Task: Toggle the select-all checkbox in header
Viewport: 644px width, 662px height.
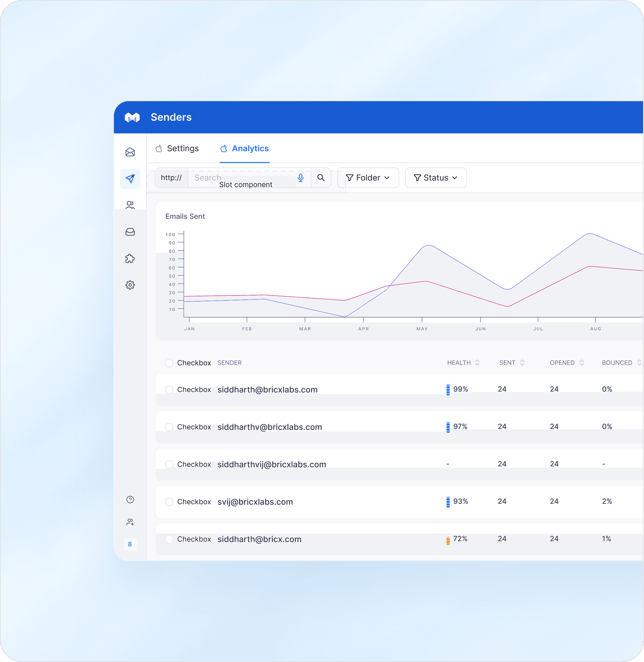Action: [x=169, y=363]
